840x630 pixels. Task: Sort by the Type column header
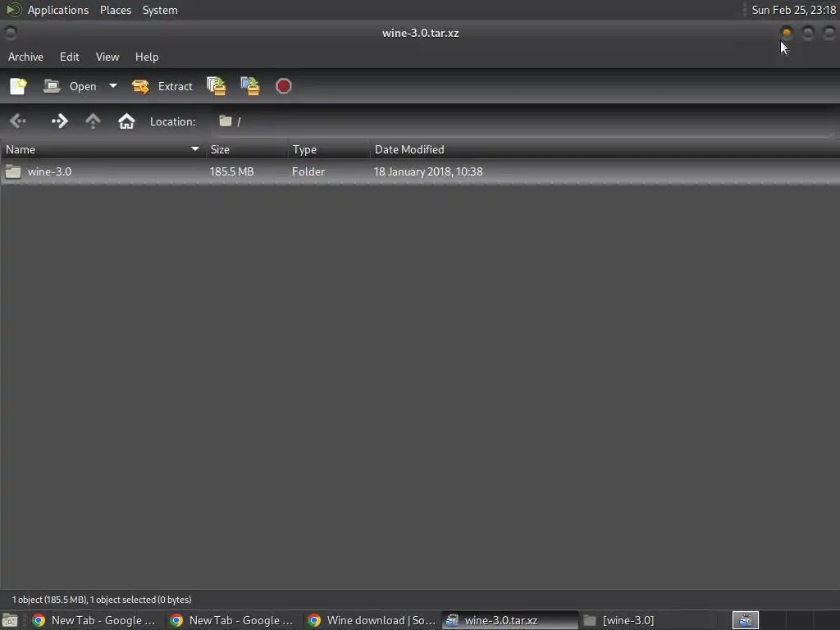tap(329, 149)
